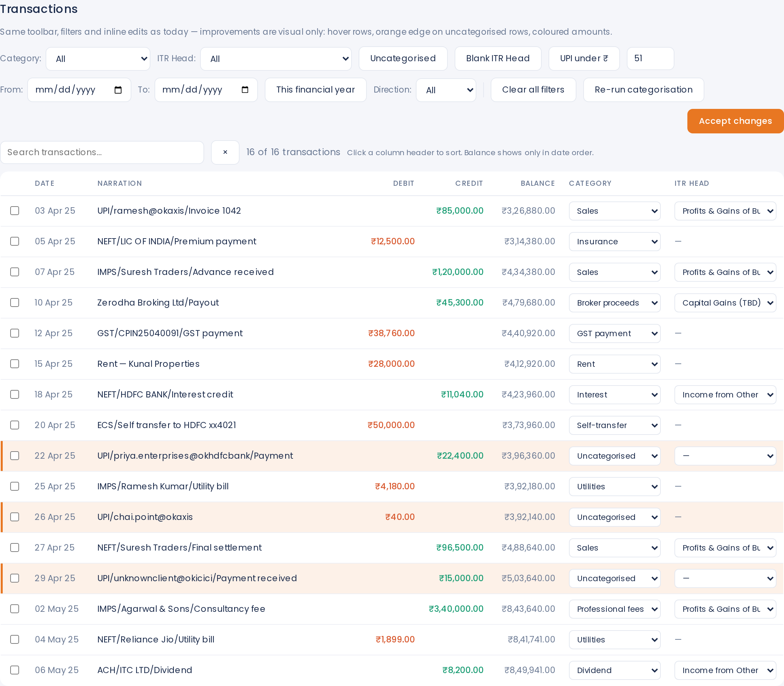Image resolution: width=784 pixels, height=686 pixels.
Task: Open GST payment category dropdown
Action: pos(615,333)
